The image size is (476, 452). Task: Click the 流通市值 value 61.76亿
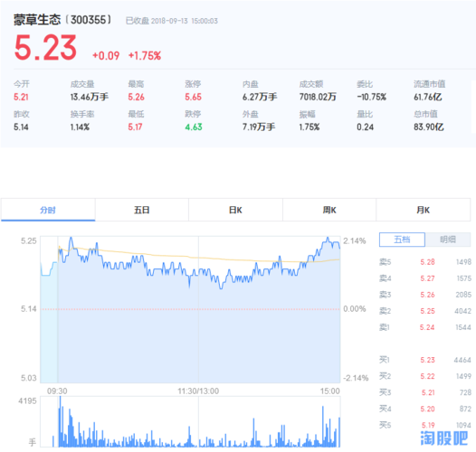coord(428,97)
